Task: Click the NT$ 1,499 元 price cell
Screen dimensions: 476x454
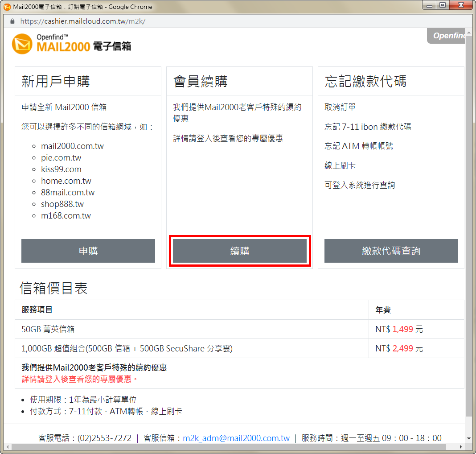Action: 416,329
